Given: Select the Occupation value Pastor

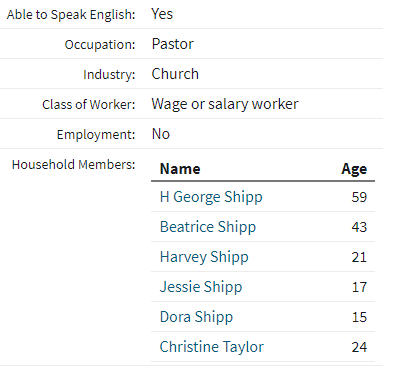Looking at the screenshot, I should pyautogui.click(x=172, y=44).
